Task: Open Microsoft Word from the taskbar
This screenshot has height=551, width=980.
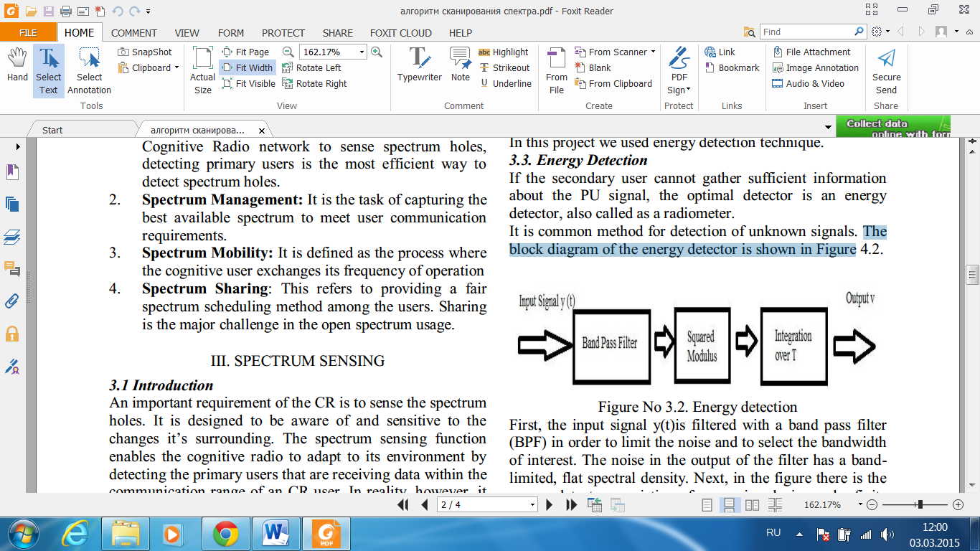Action: pyautogui.click(x=275, y=534)
